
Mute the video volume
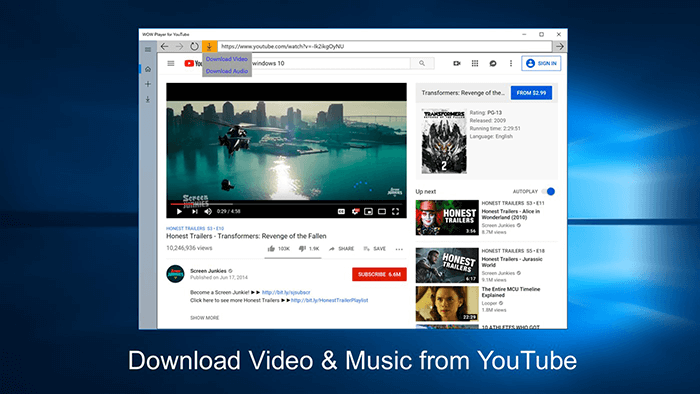coord(208,212)
